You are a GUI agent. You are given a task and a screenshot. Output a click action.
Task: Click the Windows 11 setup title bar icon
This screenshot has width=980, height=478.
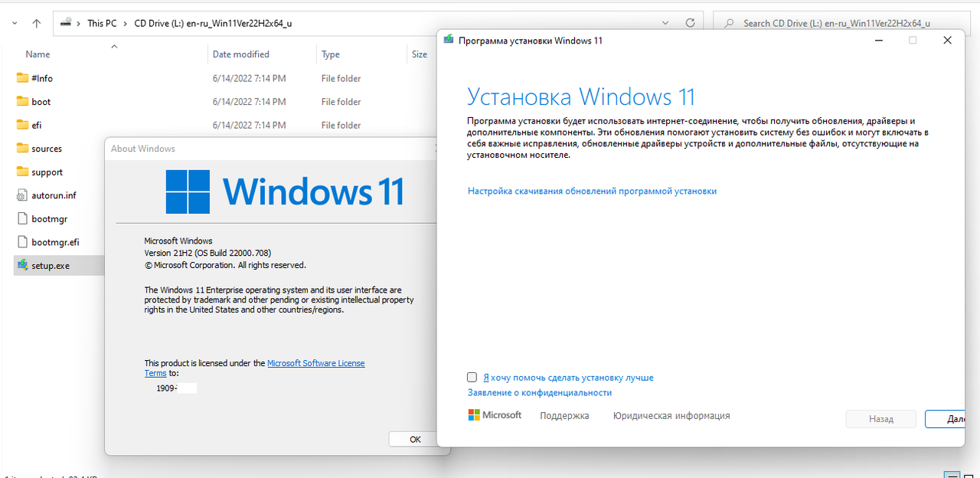click(449, 40)
